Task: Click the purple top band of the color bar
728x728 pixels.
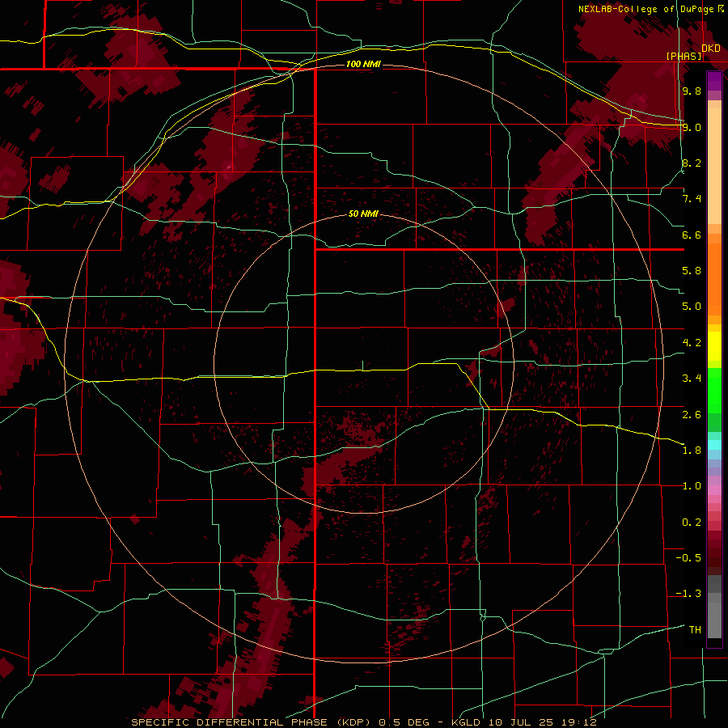Action: pos(714,81)
